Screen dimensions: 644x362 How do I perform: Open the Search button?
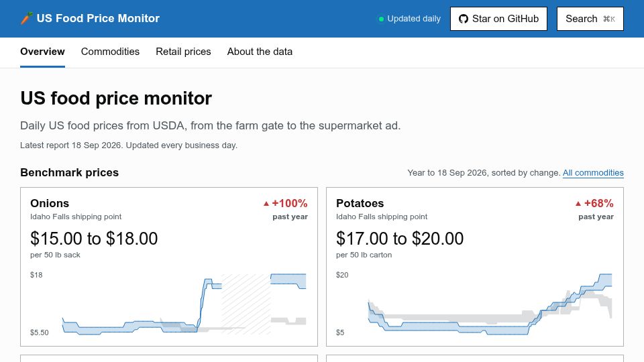pos(590,19)
